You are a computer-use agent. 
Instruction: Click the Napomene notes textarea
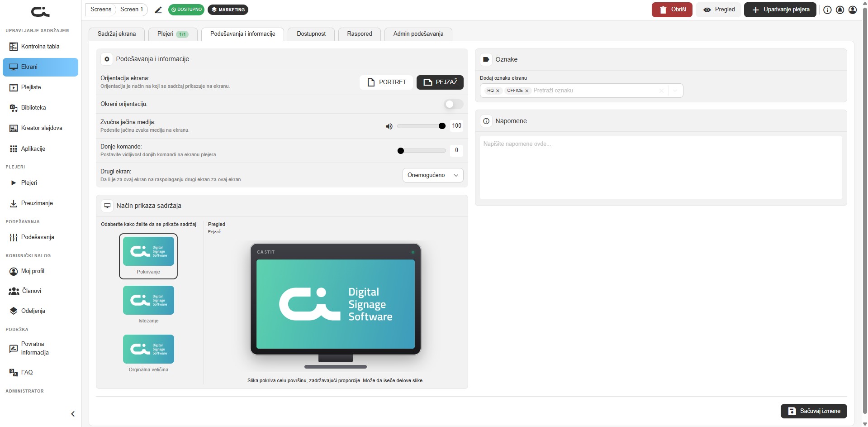[x=661, y=168]
